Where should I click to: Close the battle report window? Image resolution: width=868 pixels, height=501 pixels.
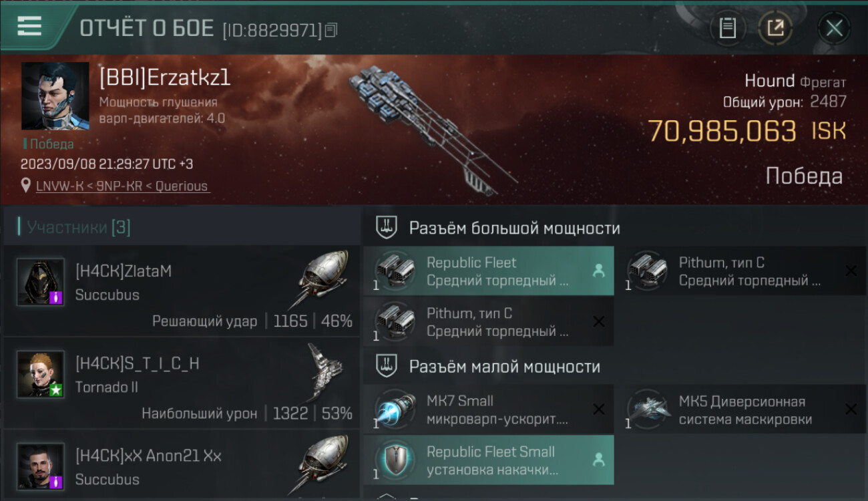[x=834, y=28]
